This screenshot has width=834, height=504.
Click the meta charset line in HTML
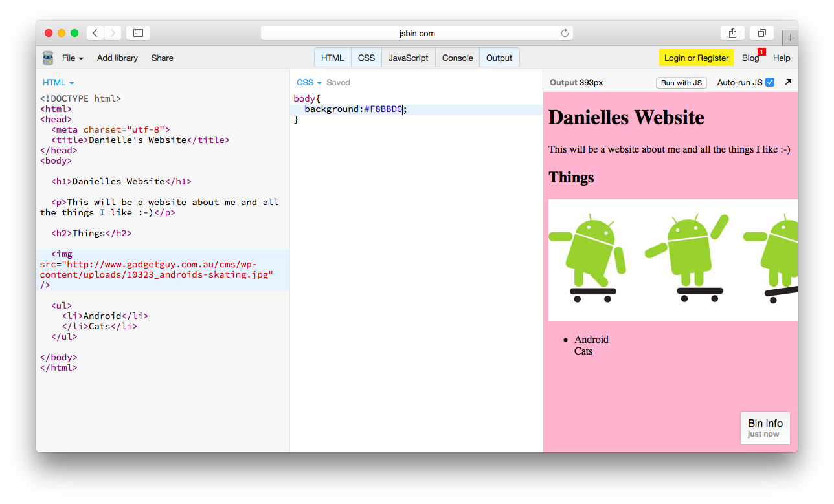pyautogui.click(x=111, y=129)
